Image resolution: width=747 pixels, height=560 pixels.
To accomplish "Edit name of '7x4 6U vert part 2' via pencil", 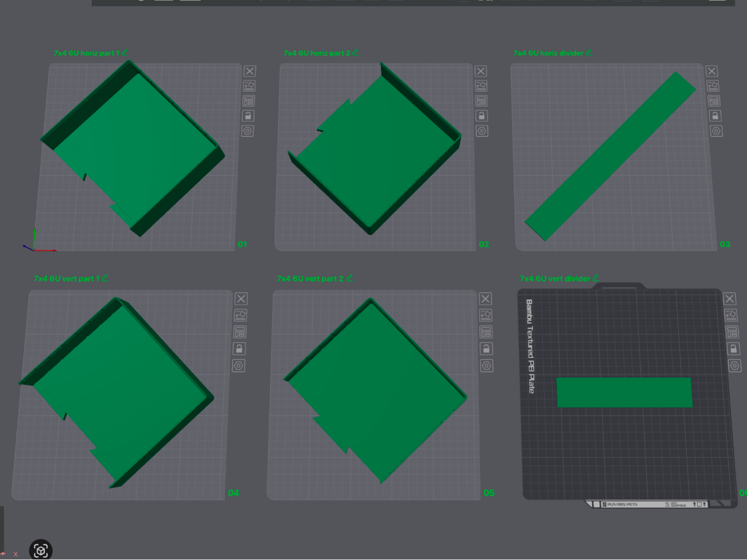I will point(350,278).
